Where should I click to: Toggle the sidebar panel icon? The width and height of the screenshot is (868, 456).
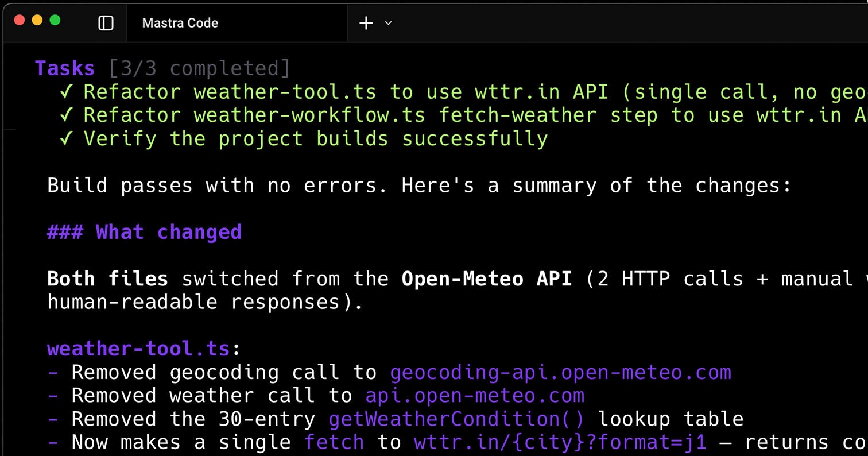pos(106,23)
